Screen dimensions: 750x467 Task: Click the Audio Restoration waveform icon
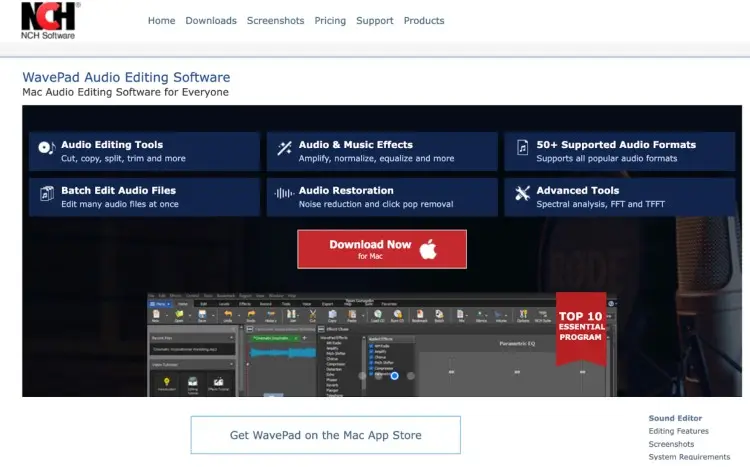point(284,193)
